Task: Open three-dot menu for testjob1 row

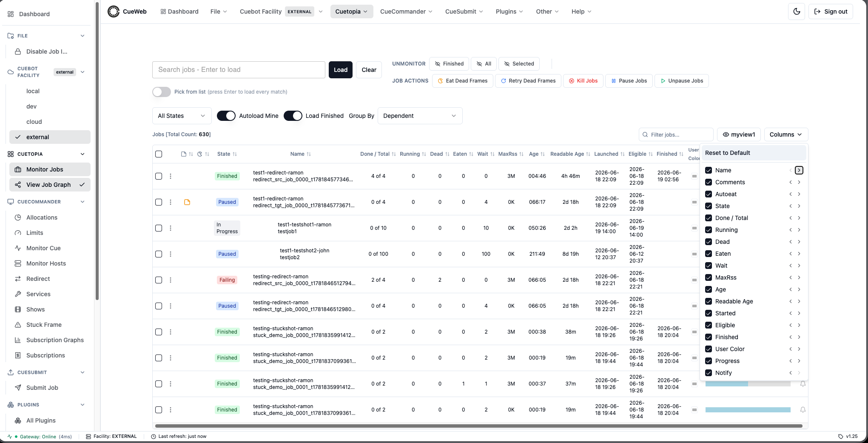Action: coord(171,228)
